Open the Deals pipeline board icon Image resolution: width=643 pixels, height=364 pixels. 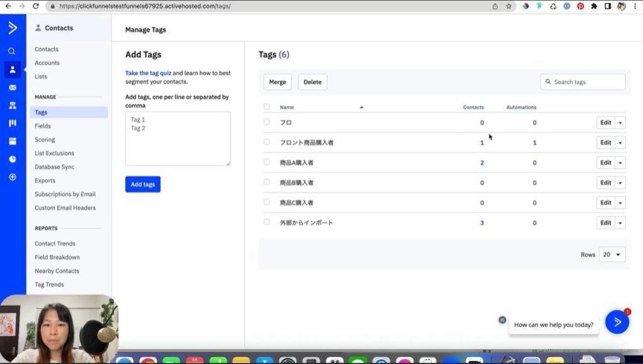pyautogui.click(x=12, y=123)
